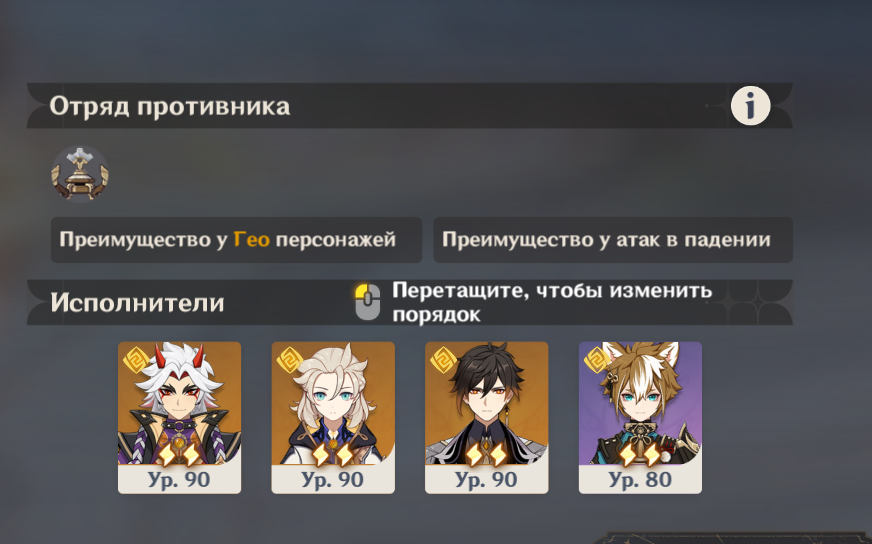Click the Geo element emblem on Zhongli's card
The width and height of the screenshot is (872, 544).
(443, 360)
